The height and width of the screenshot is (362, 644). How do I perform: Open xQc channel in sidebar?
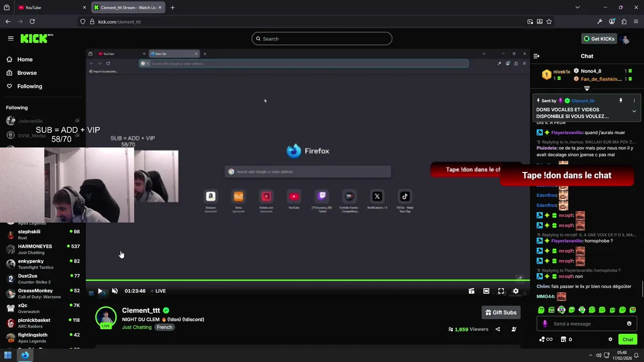pos(43,308)
